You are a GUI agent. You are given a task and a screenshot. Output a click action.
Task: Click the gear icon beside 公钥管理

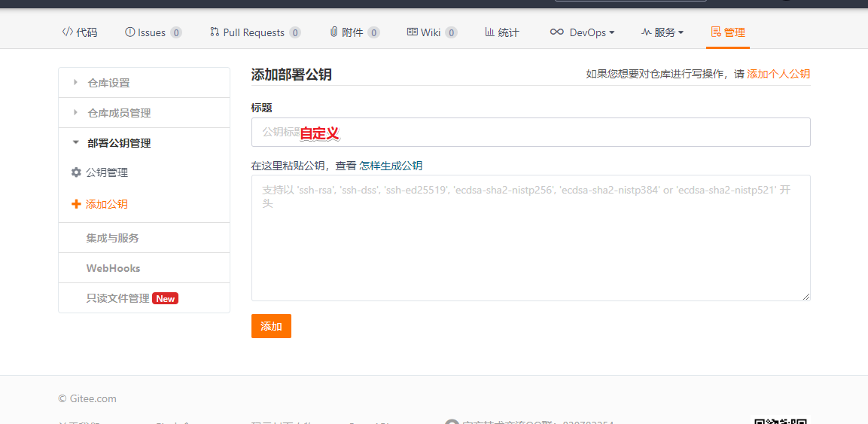pyautogui.click(x=76, y=172)
